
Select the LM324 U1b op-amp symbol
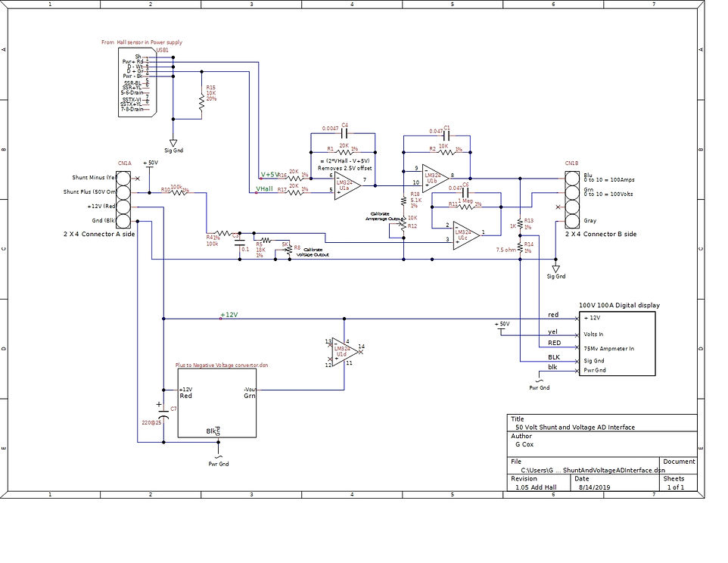[x=435, y=179]
